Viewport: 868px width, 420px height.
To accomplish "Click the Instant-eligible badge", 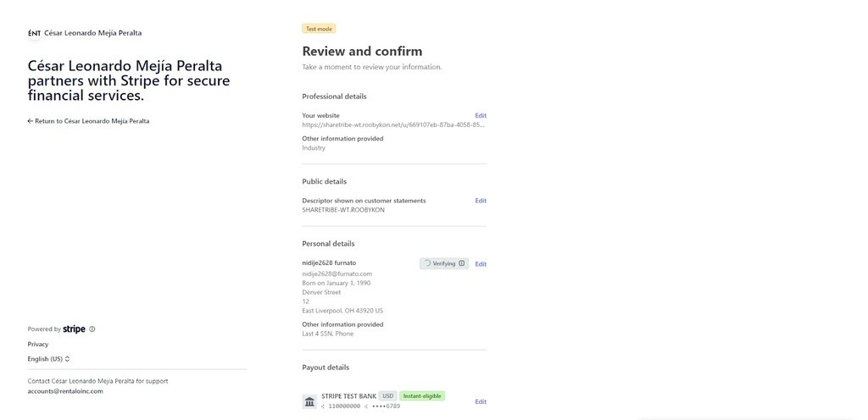I will tap(422, 396).
